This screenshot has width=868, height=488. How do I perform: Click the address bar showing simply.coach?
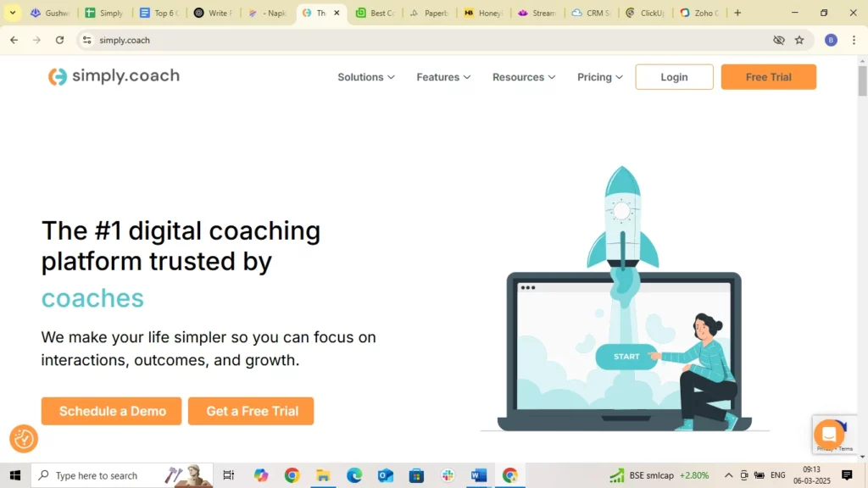pos(170,40)
